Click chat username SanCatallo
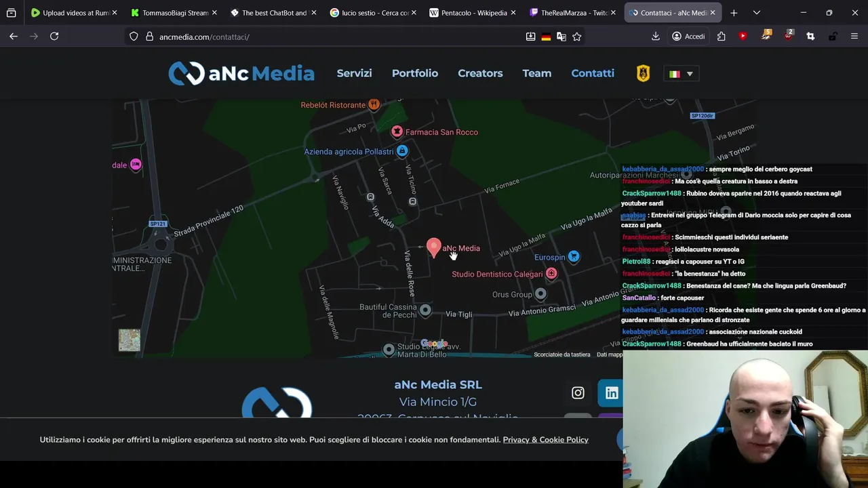 (x=639, y=298)
